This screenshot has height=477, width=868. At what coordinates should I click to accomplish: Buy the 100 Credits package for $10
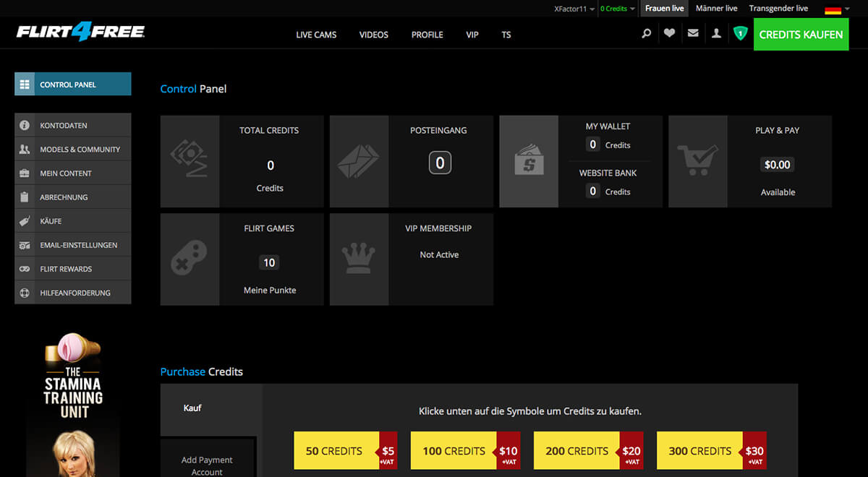[465, 451]
